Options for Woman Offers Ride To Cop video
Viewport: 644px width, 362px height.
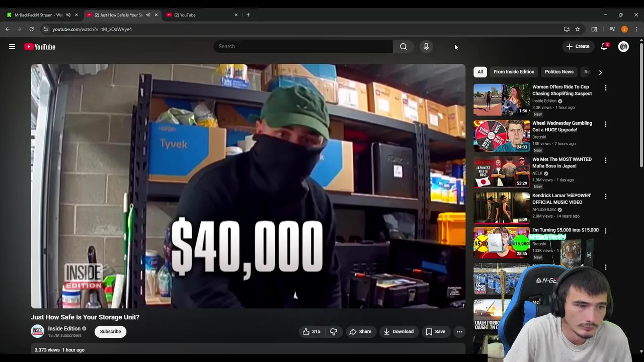[606, 87]
